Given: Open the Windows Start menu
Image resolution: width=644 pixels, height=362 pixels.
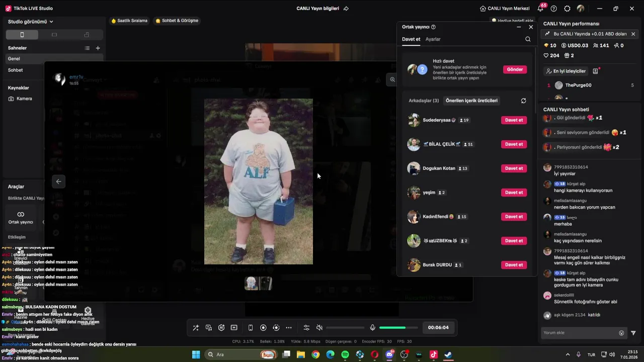Looking at the screenshot, I should point(196,354).
